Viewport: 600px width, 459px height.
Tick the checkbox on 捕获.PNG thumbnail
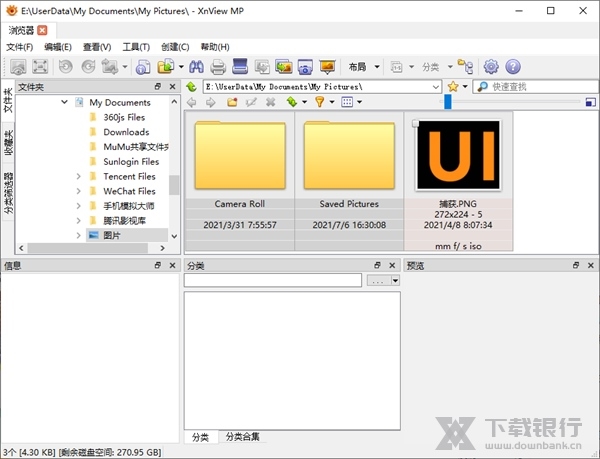(x=415, y=123)
